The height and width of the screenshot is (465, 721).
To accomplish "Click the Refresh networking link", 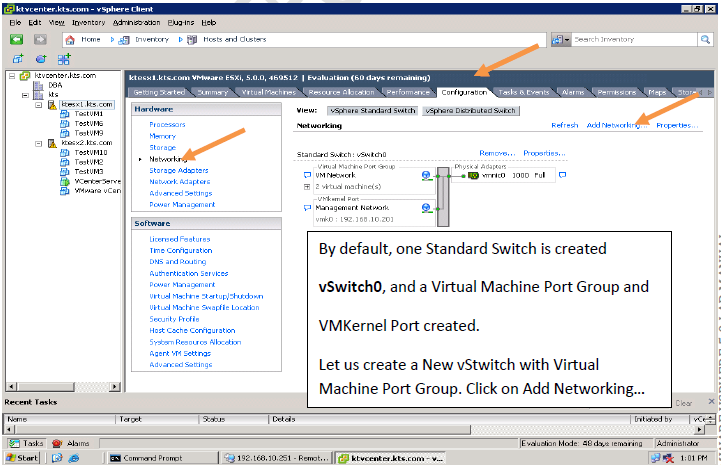I will point(565,125).
